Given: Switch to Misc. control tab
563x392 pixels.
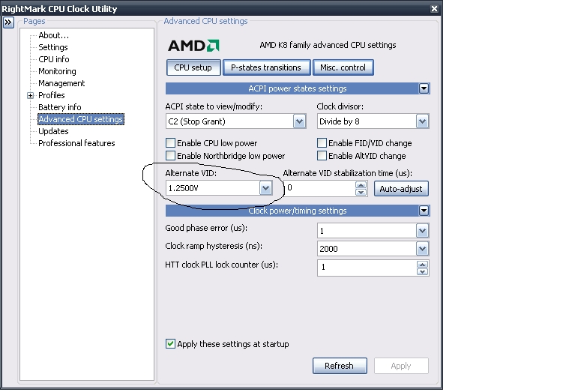Looking at the screenshot, I should (343, 67).
